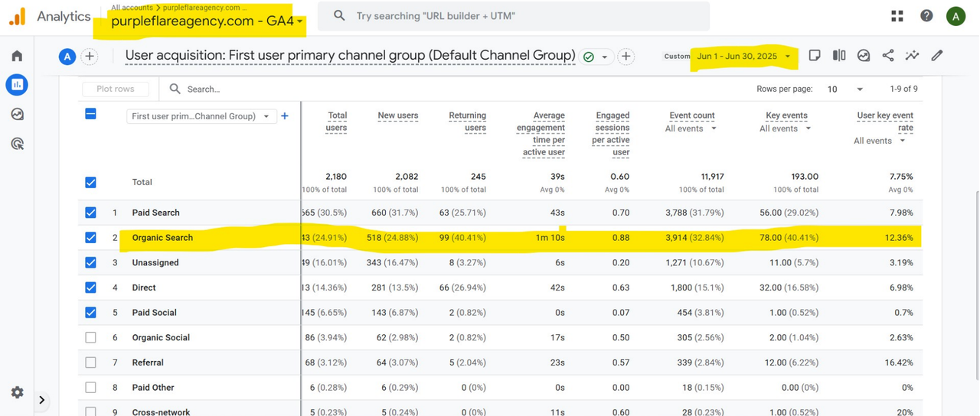The width and height of the screenshot is (980, 416).
Task: Open Event count All events dropdown
Action: (690, 128)
